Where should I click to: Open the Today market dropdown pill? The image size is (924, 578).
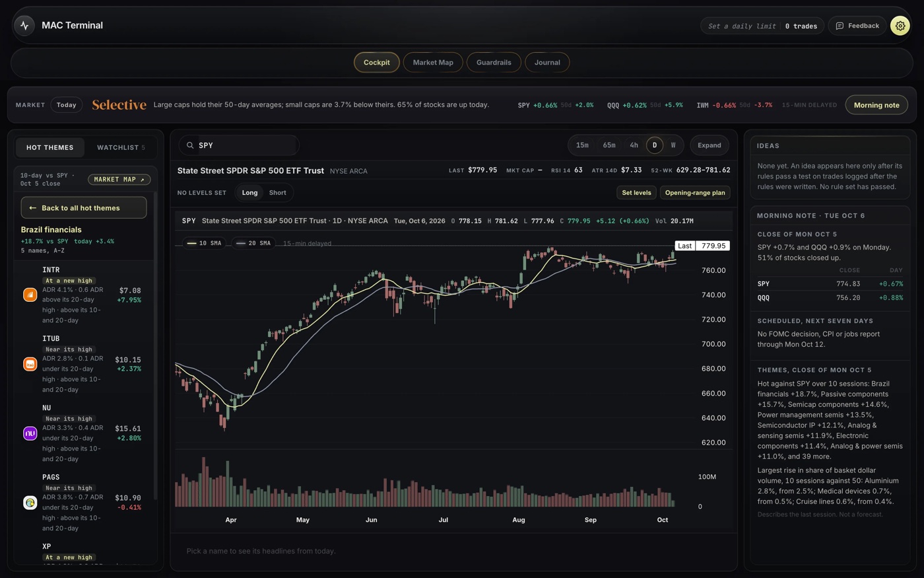pos(66,105)
